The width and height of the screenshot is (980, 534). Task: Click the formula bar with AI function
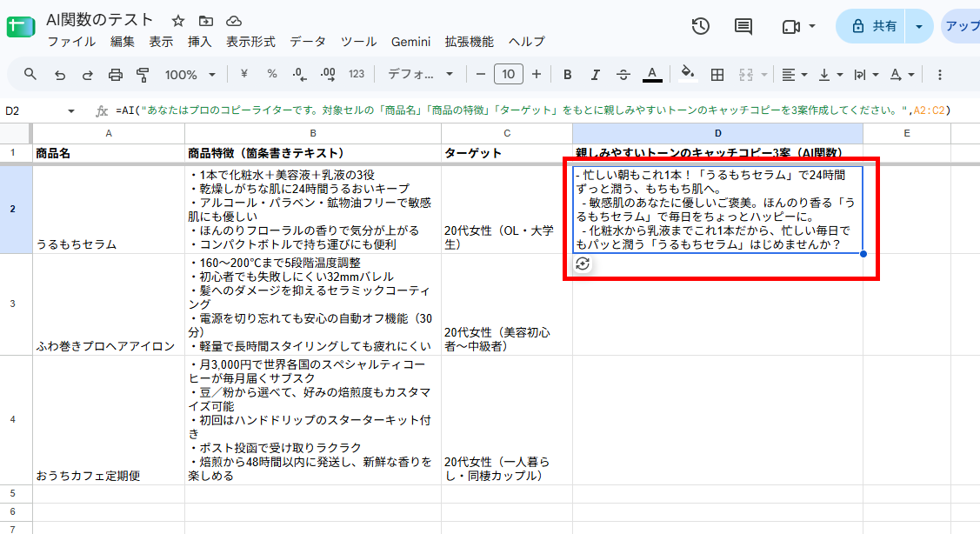pyautogui.click(x=532, y=110)
